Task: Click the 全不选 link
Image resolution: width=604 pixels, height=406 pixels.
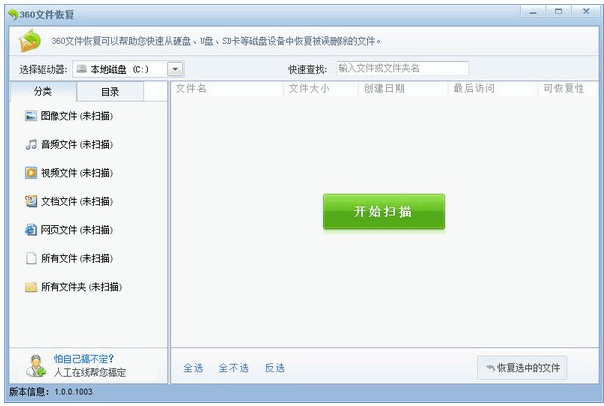Action: [233, 368]
